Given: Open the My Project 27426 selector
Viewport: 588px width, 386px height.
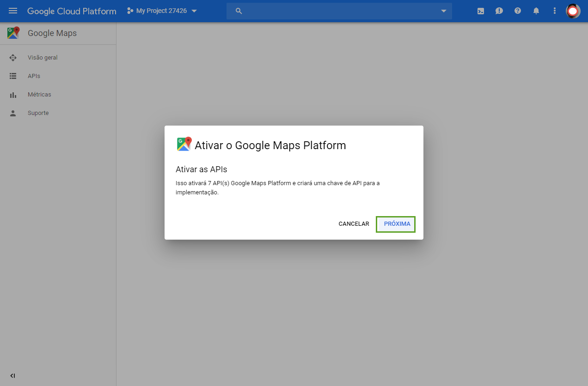Looking at the screenshot, I should (162, 11).
